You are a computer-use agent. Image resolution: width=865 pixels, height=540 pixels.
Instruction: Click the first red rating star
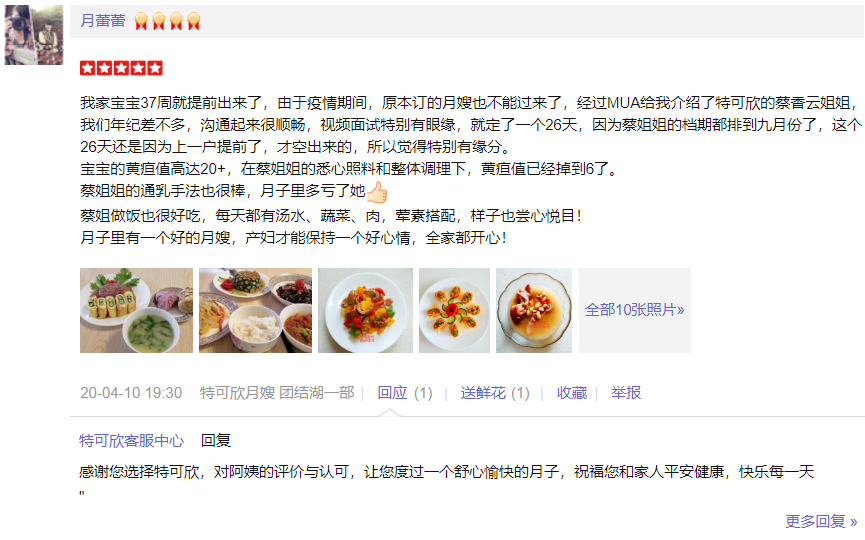[87, 68]
